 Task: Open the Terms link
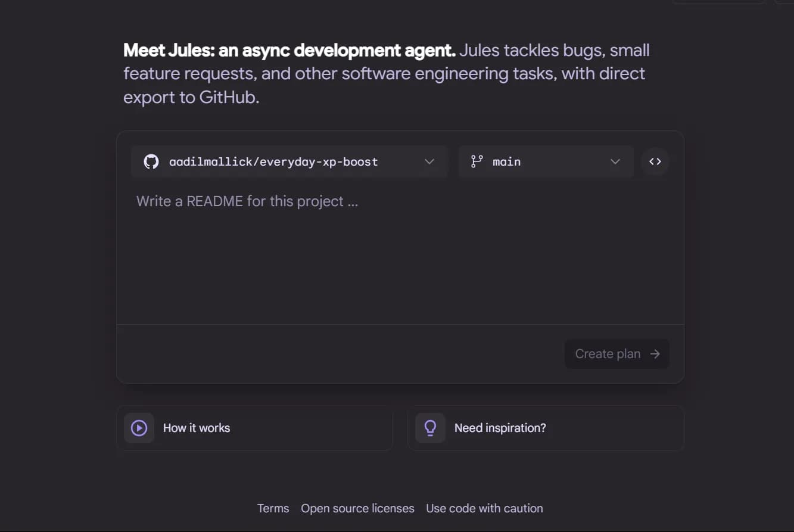pyautogui.click(x=273, y=508)
